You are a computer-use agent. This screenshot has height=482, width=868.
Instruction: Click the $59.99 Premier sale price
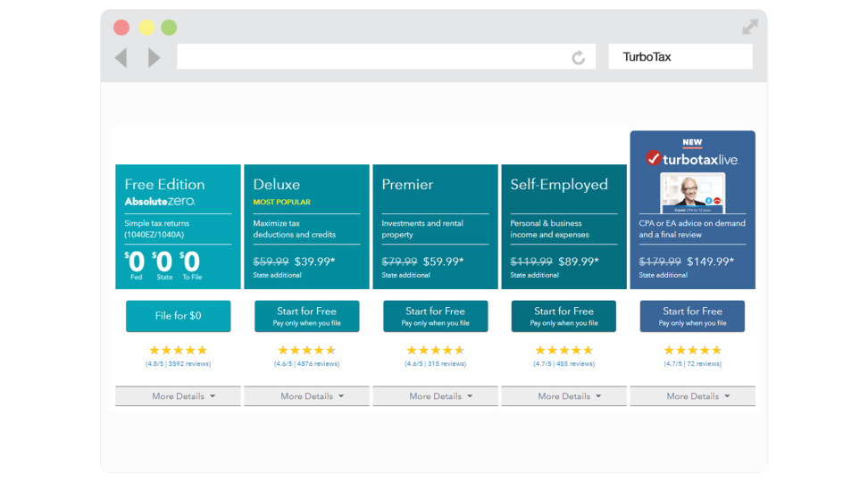pyautogui.click(x=444, y=262)
